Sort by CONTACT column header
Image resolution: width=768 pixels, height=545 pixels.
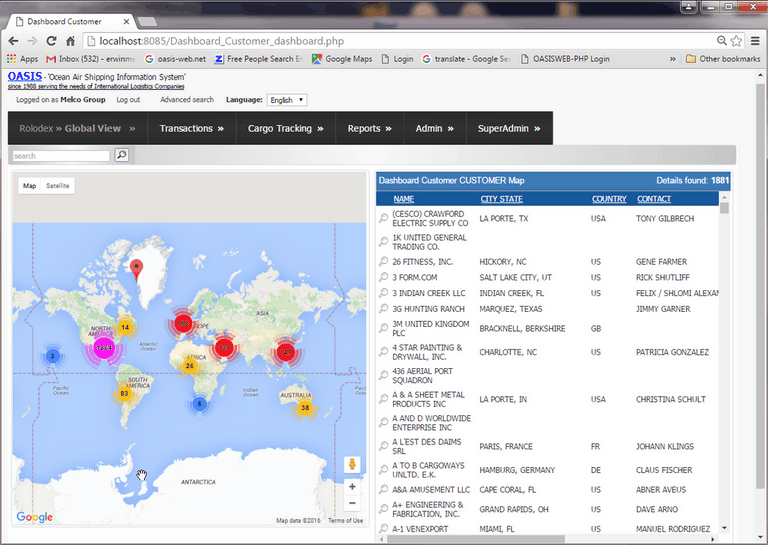click(654, 199)
